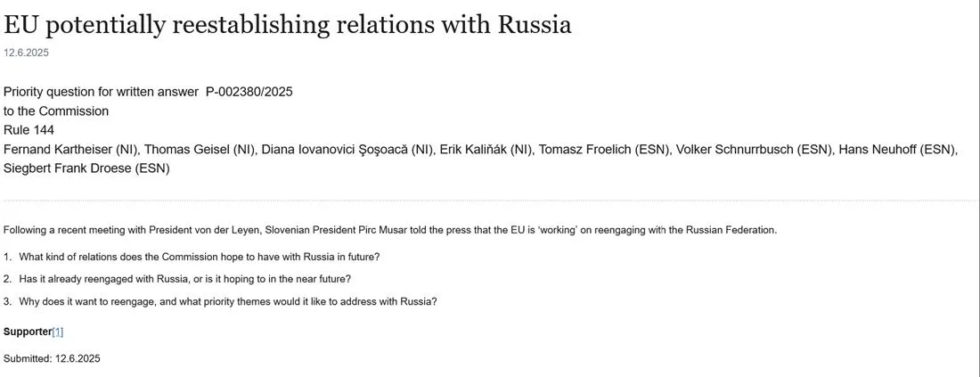Viewport: 980px width, 377px height.
Task: Click the 'Rule 144' text
Action: pos(29,130)
